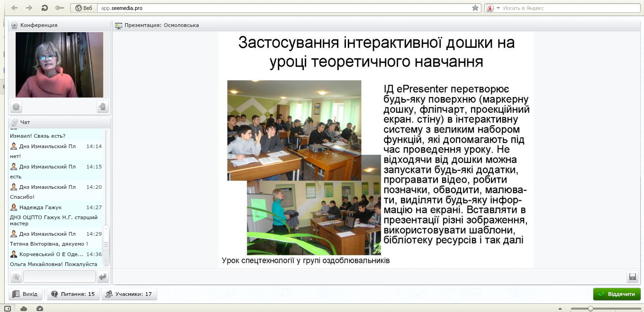Viewport: 644px width, 312px height.
Task: Reload the page with refresh icon
Action: (45, 8)
